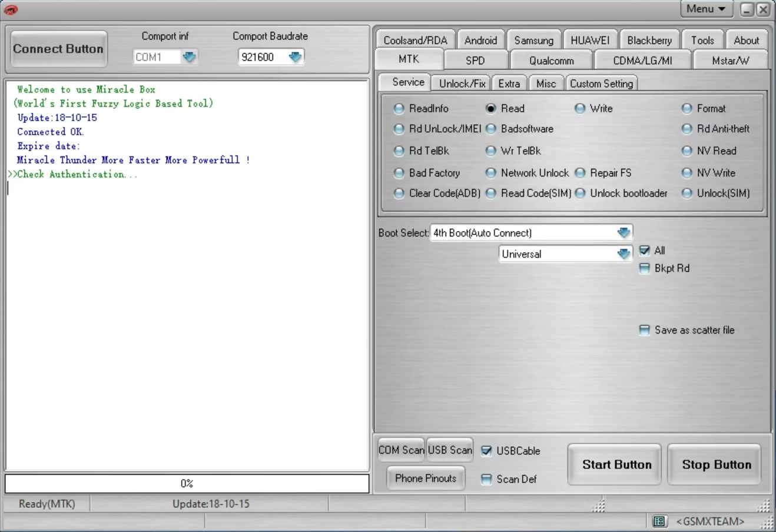Click the 0% progress bar

coord(187,483)
